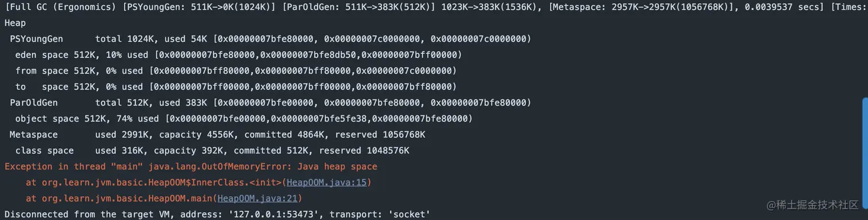This screenshot has width=868, height=220.
Task: Click the java.lang.OutOfMemoryError exception text
Action: pyautogui.click(x=263, y=167)
